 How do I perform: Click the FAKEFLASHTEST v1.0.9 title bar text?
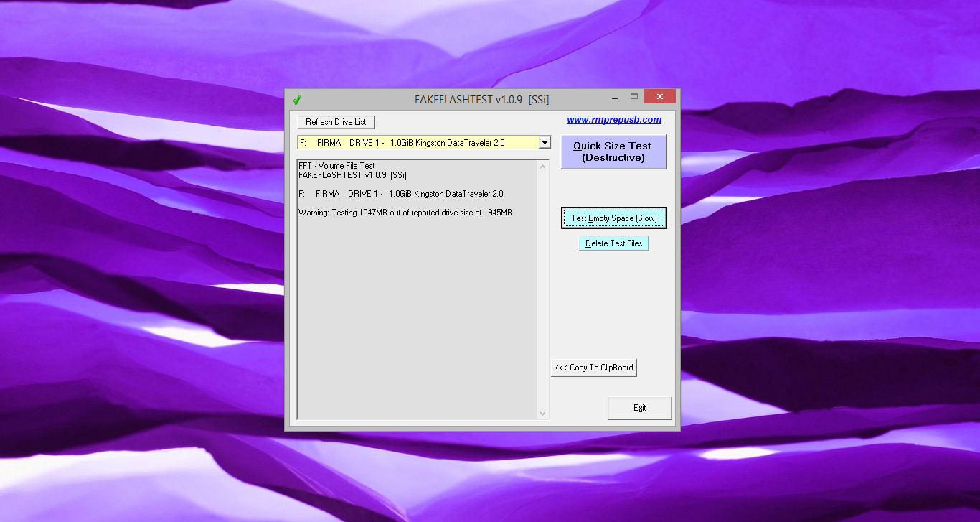[x=481, y=100]
